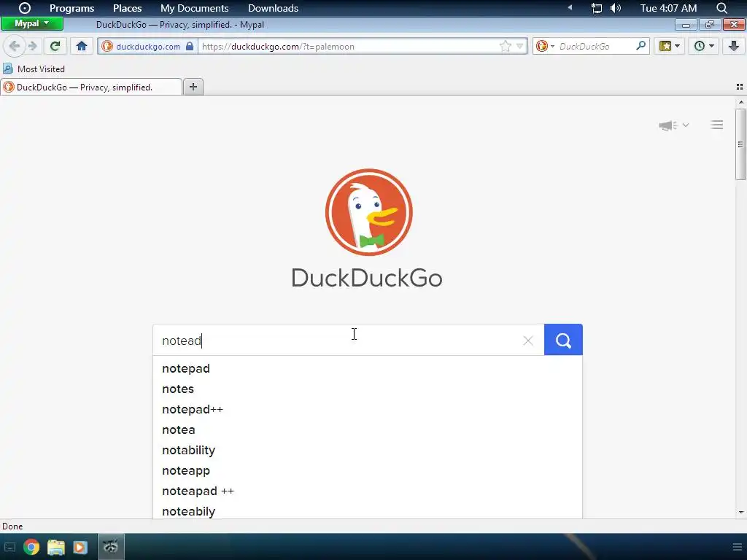Image resolution: width=747 pixels, height=560 pixels.
Task: Open the file manager taskbar icon
Action: [55, 547]
